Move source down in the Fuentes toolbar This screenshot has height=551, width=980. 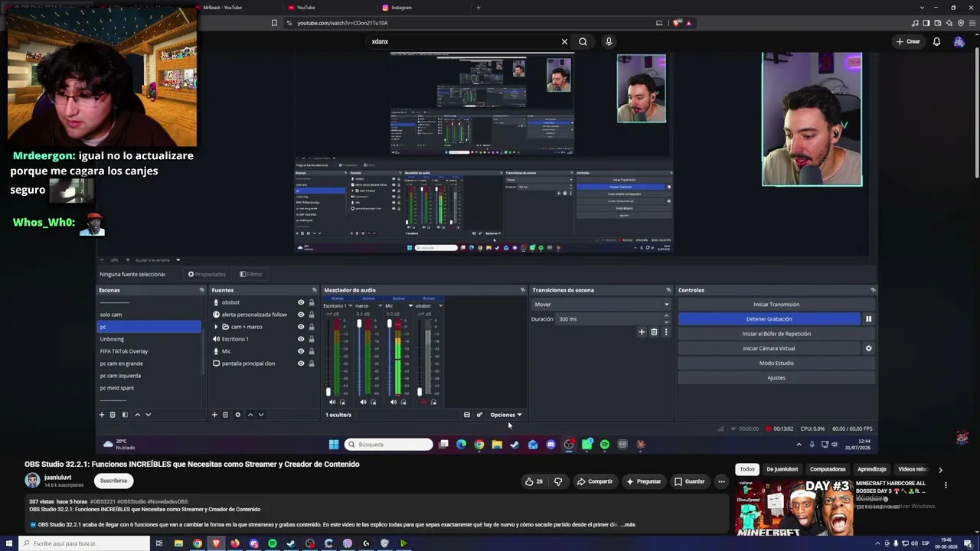[260, 415]
